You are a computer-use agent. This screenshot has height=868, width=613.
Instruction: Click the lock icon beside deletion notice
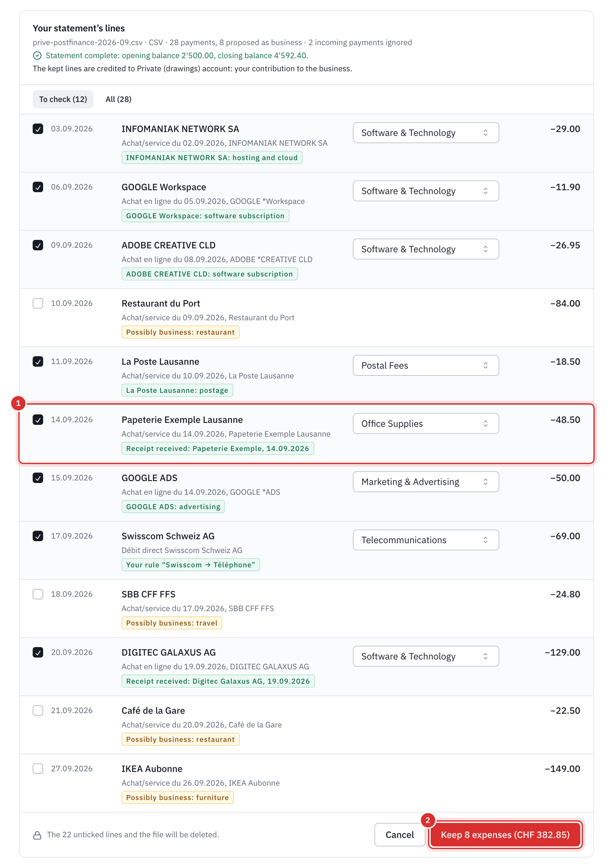click(37, 835)
